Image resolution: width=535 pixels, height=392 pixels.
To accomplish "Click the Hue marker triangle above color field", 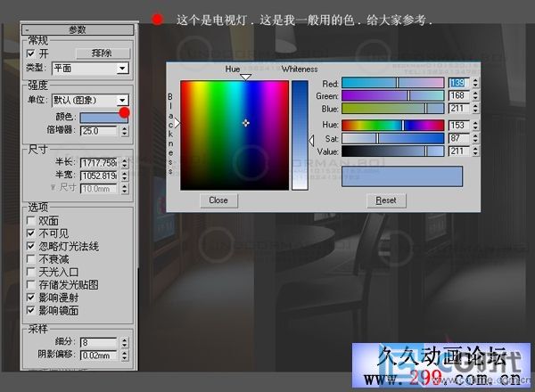I will pos(246,77).
